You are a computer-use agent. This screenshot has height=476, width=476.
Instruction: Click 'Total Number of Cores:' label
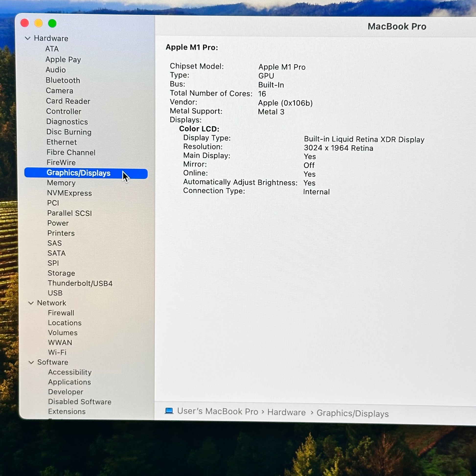(x=211, y=93)
